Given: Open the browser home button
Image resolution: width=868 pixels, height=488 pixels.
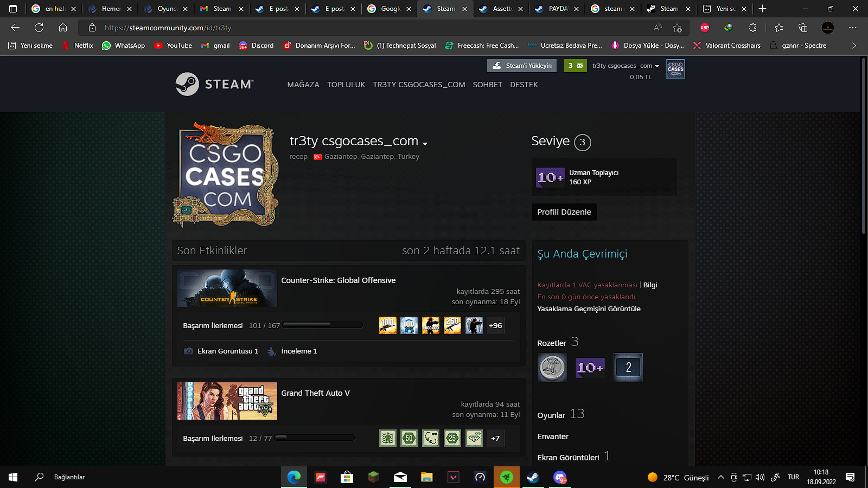Looking at the screenshot, I should click(63, 28).
